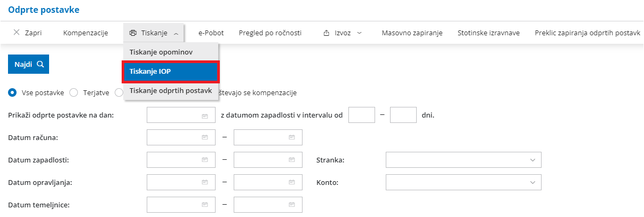644x217 pixels.
Task: Click the printer icon beside Tiskanje
Action: 133,33
